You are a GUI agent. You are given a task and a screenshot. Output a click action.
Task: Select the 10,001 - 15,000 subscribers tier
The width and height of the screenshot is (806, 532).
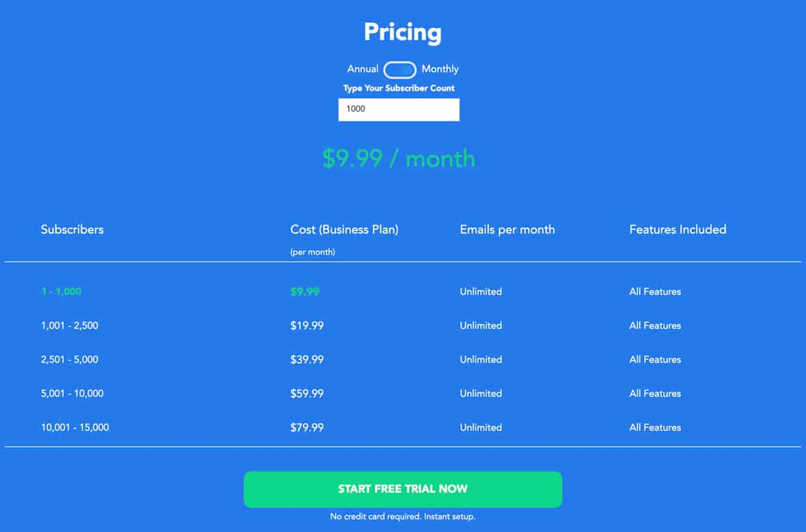click(x=75, y=427)
